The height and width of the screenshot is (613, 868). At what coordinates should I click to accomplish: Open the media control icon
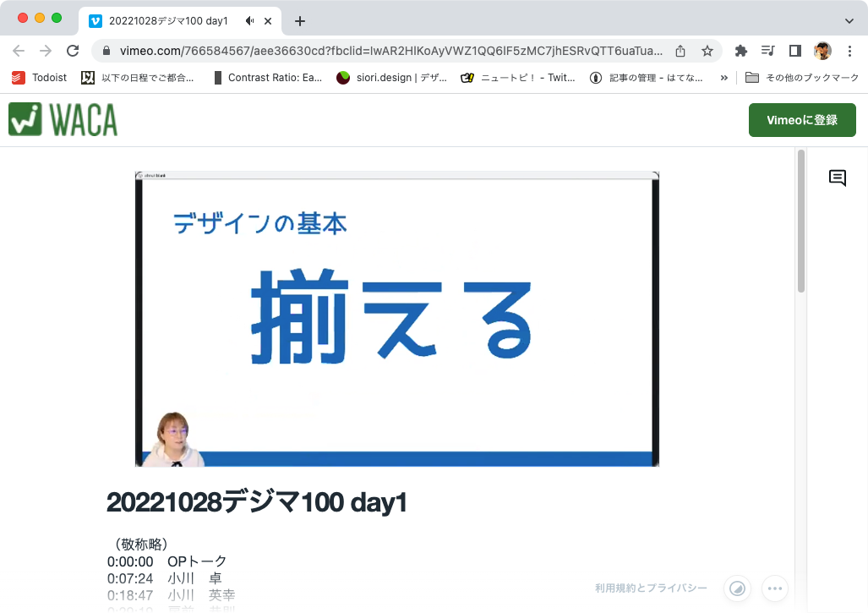[x=767, y=51]
